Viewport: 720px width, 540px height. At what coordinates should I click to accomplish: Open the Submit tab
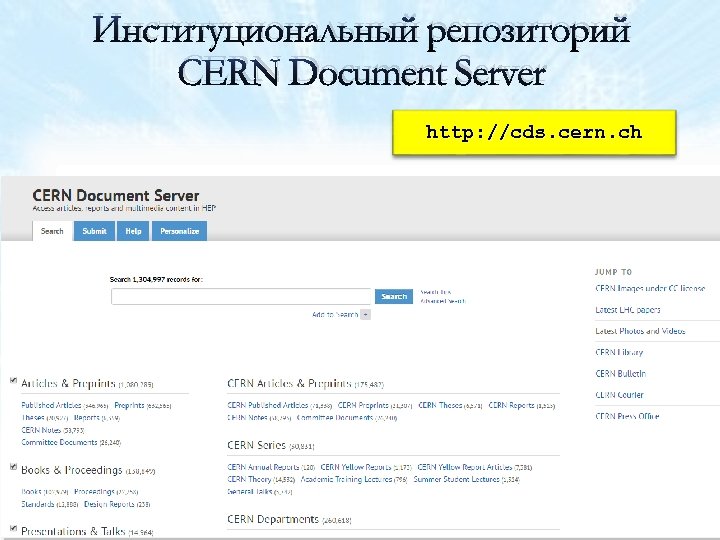(x=94, y=231)
